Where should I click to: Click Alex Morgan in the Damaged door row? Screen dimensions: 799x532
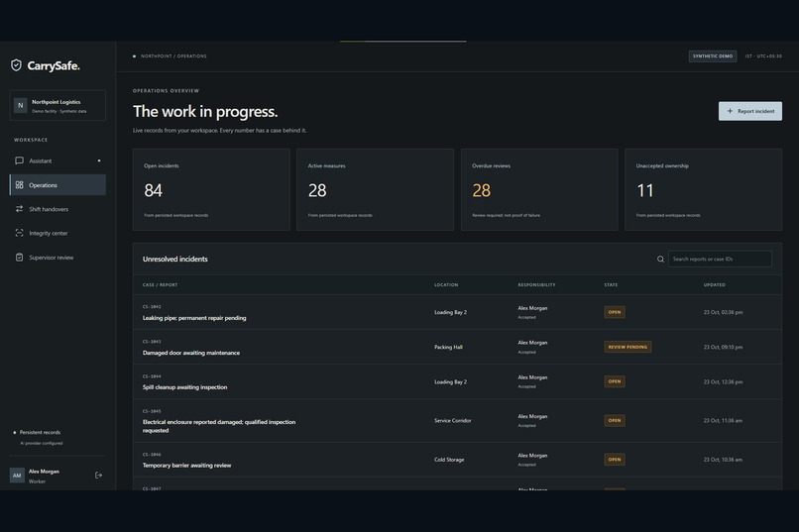coord(532,343)
